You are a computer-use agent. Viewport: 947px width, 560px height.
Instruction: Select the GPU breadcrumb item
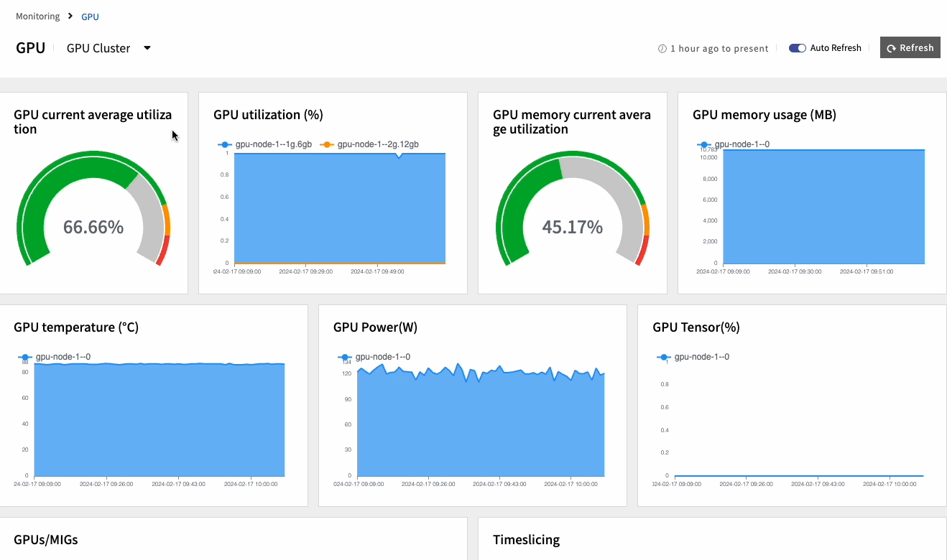tap(90, 16)
